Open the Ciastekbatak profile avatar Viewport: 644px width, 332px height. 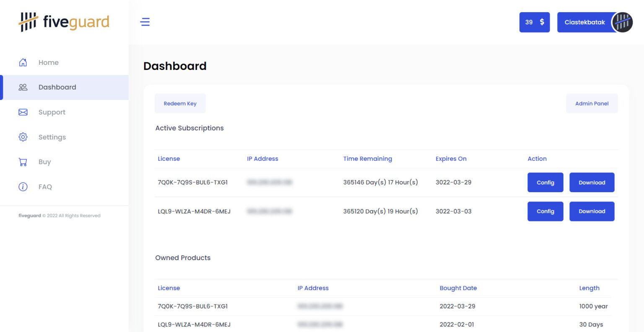[622, 22]
